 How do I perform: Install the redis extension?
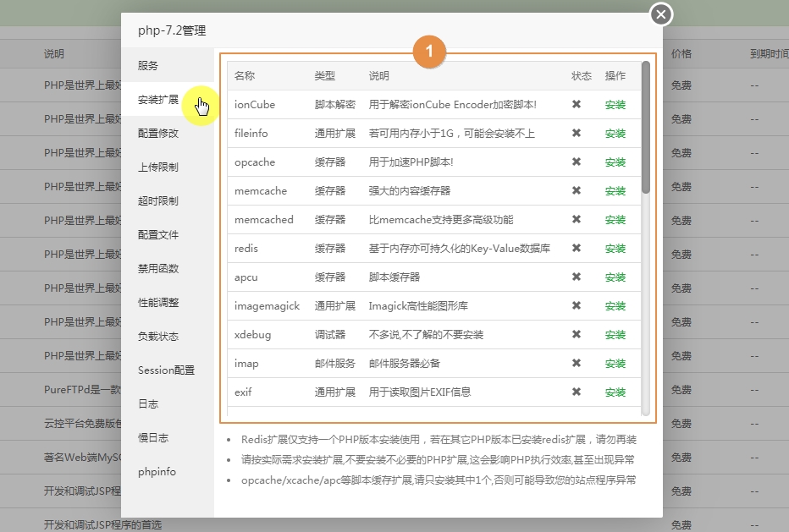click(616, 248)
